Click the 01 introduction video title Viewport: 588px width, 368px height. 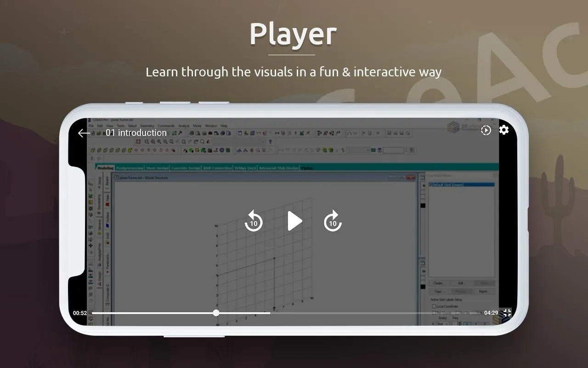(x=136, y=132)
